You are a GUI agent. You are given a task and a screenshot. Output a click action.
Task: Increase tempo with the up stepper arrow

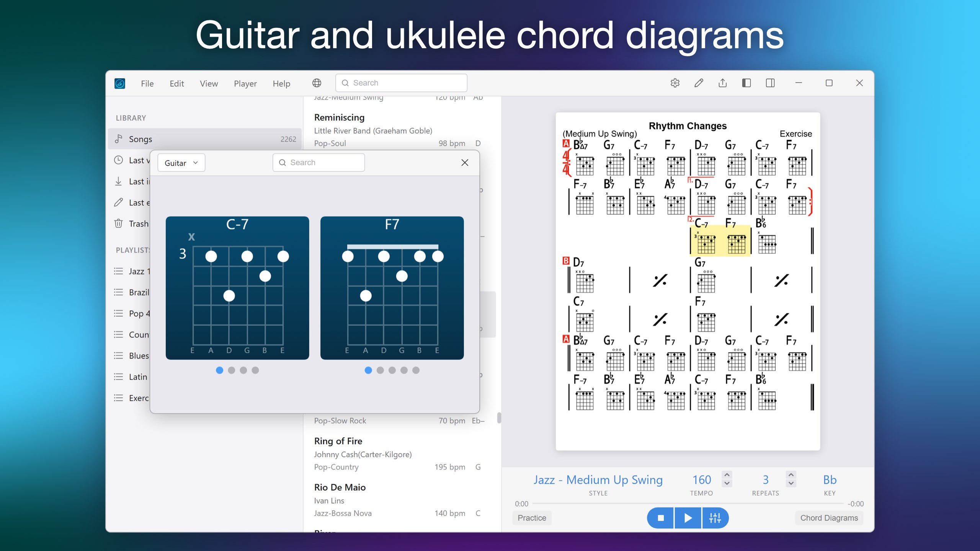(x=727, y=475)
